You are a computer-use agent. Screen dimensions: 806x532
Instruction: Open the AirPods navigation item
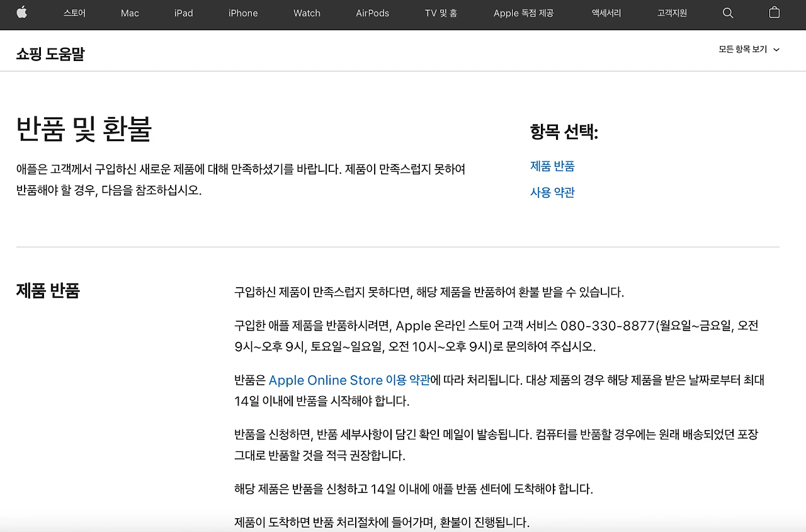373,13
